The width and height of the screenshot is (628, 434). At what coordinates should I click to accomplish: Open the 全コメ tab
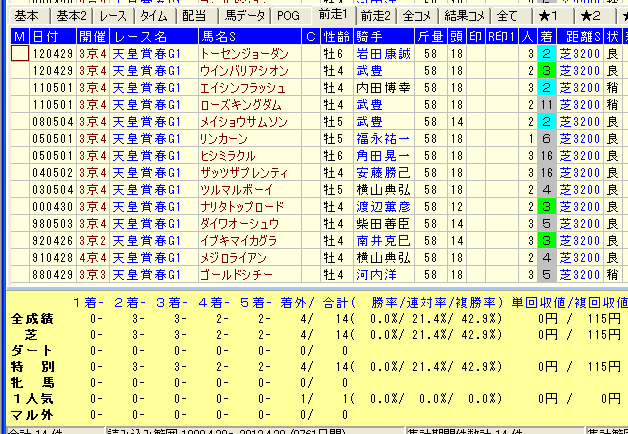417,16
